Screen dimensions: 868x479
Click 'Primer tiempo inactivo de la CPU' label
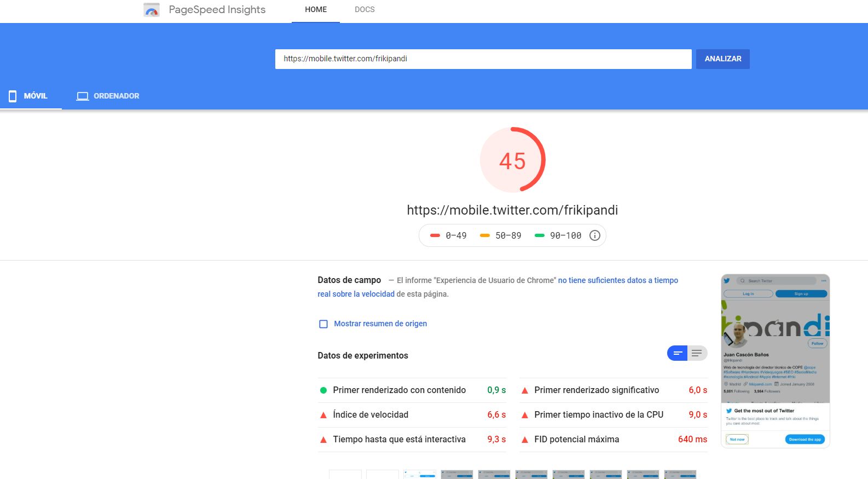(x=599, y=415)
